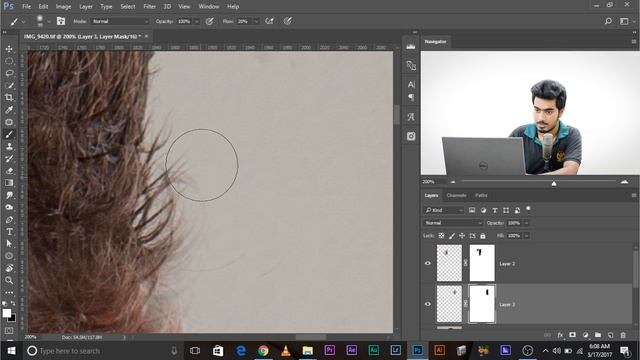Screen dimensions: 640x360
Task: Select the History Brush tool
Action: [9, 158]
